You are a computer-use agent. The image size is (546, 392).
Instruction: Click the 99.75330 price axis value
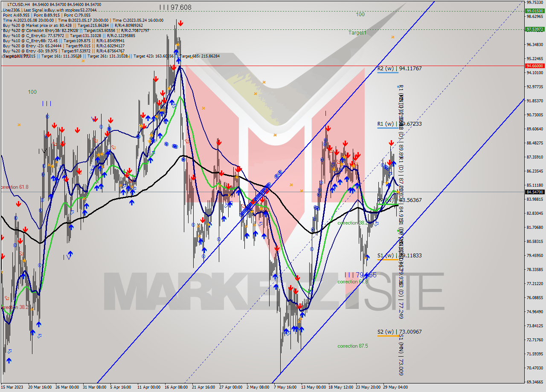tap(535, 3)
